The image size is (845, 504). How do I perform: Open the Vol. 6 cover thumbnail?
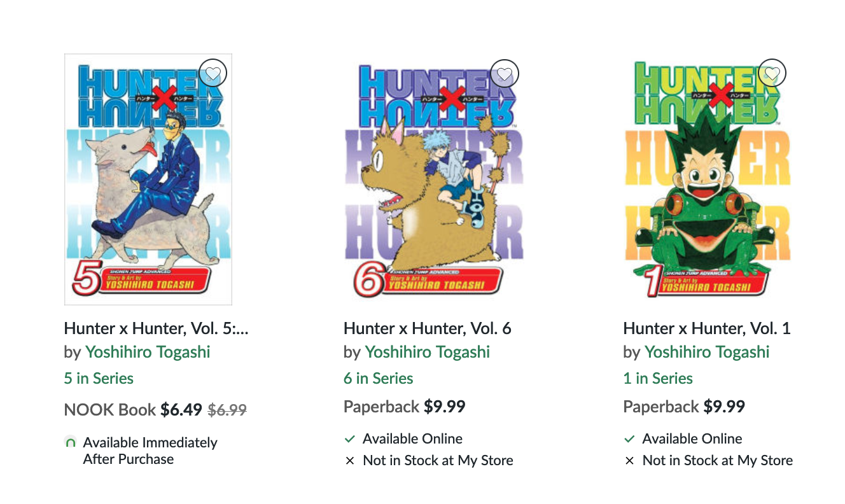(x=435, y=179)
